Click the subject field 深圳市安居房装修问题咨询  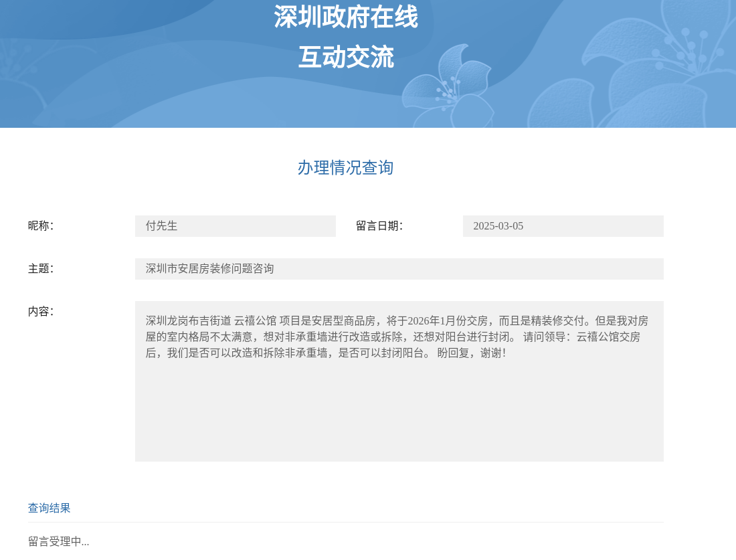[399, 268]
